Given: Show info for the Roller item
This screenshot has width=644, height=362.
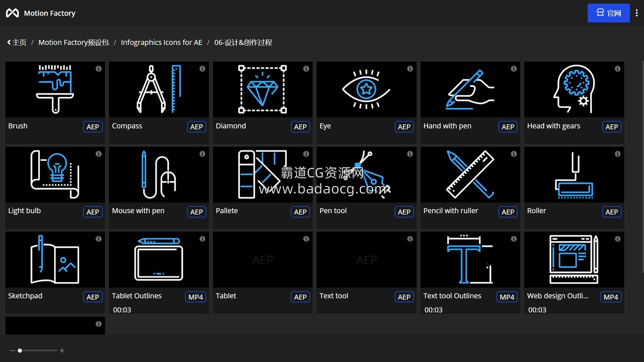Looking at the screenshot, I should pos(618,154).
